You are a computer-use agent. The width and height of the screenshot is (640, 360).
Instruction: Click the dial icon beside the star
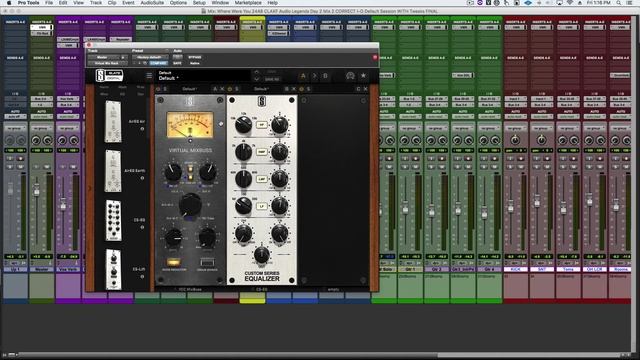[x=350, y=76]
